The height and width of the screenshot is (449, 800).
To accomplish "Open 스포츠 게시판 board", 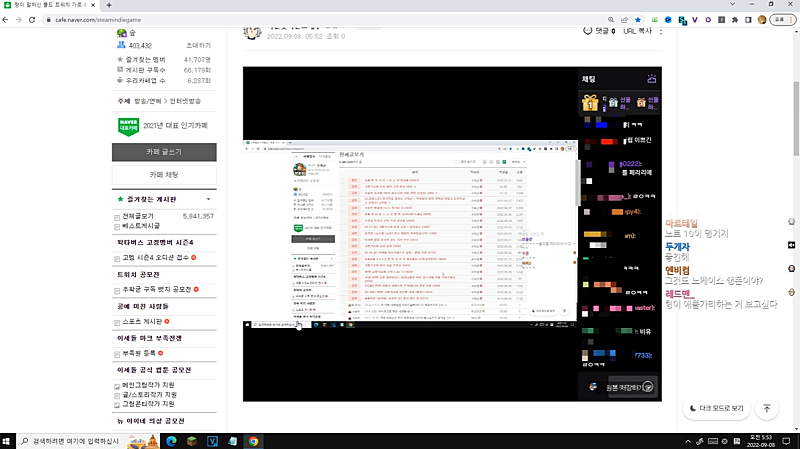I will pos(142,321).
